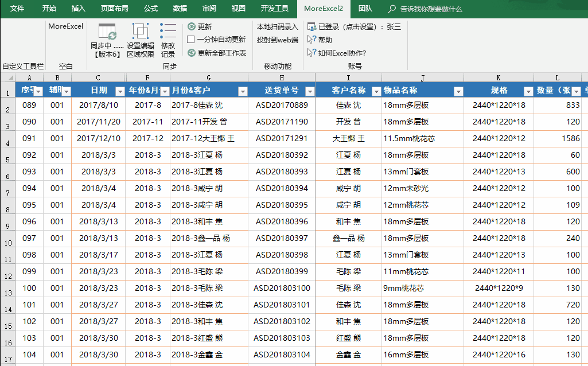Open filter dropdown for 规格 column
Image resolution: width=588 pixels, height=366 pixels.
[x=528, y=91]
